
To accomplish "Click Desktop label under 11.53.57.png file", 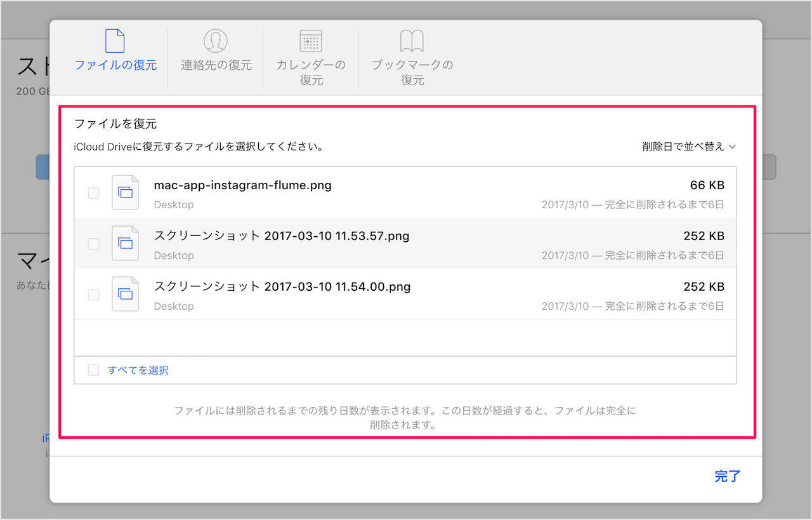I will pos(174,256).
